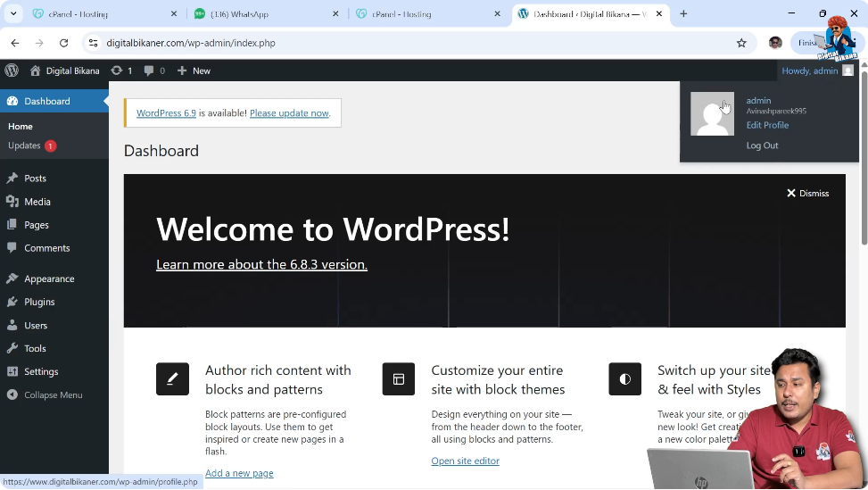Viewport: 868px width, 490px height.
Task: Follow the Add a new page link
Action: pos(239,473)
